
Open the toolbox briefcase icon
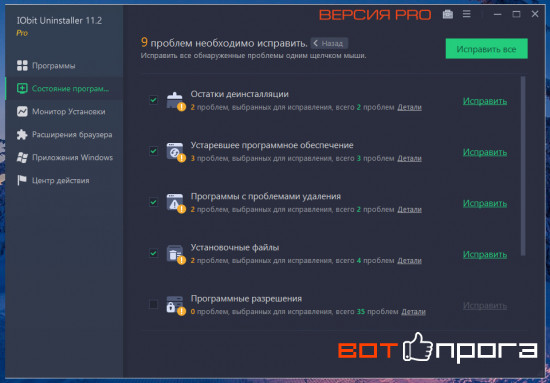click(x=448, y=14)
